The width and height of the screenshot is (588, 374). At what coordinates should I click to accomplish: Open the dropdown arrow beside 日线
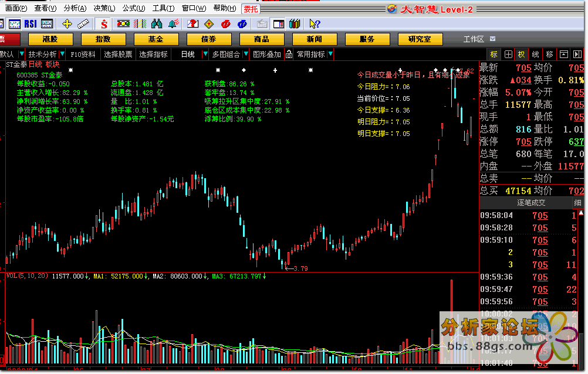point(205,55)
